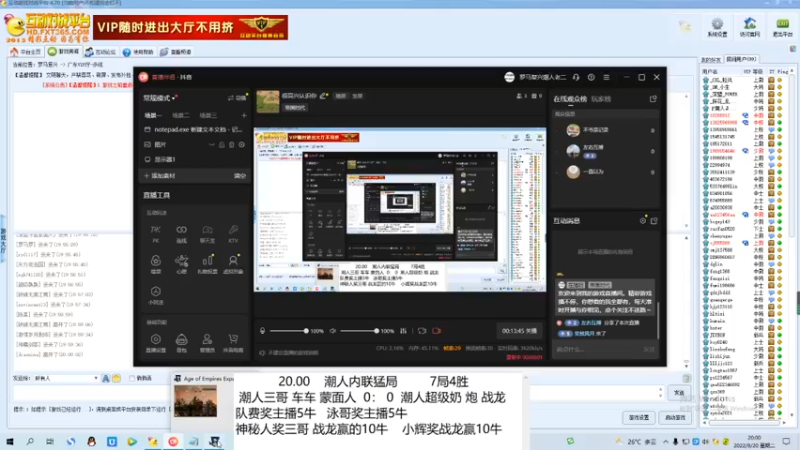Open 平台主页 tab in game platform
The image size is (800, 450).
pyautogui.click(x=26, y=52)
